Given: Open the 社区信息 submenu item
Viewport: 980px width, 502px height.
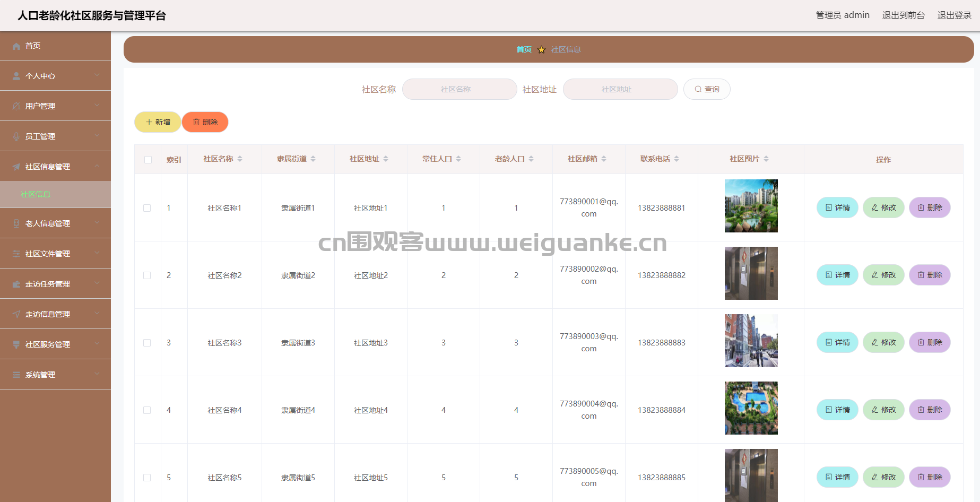Looking at the screenshot, I should (x=36, y=195).
